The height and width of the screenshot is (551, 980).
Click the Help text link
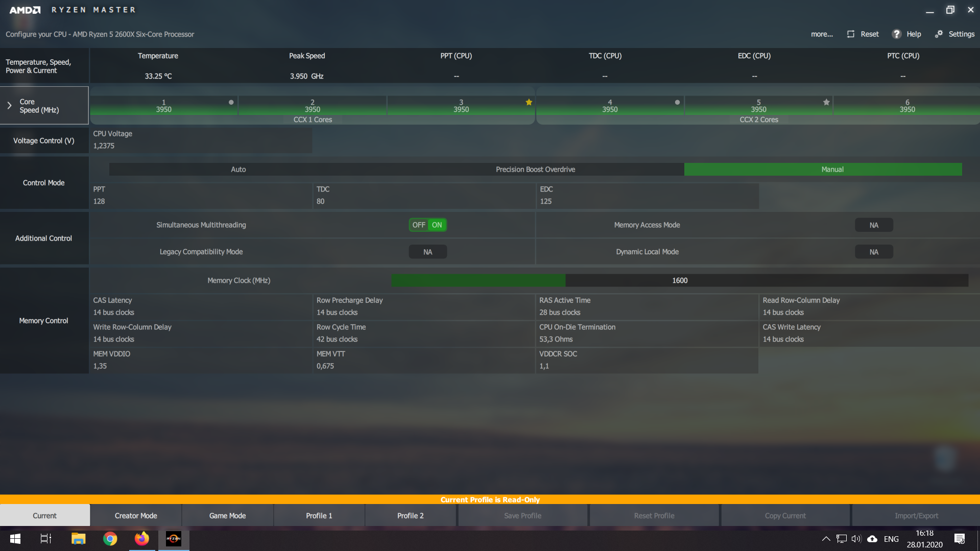914,34
